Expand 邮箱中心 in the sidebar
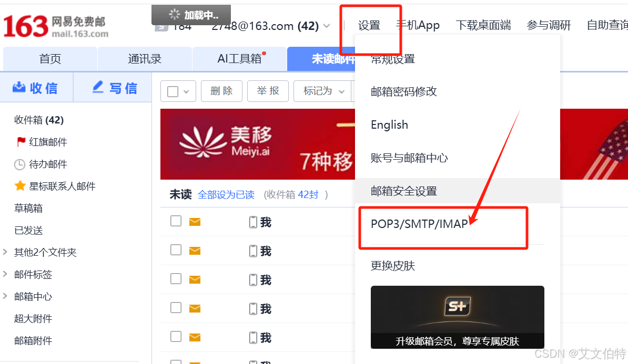The image size is (628, 364). coord(5,296)
